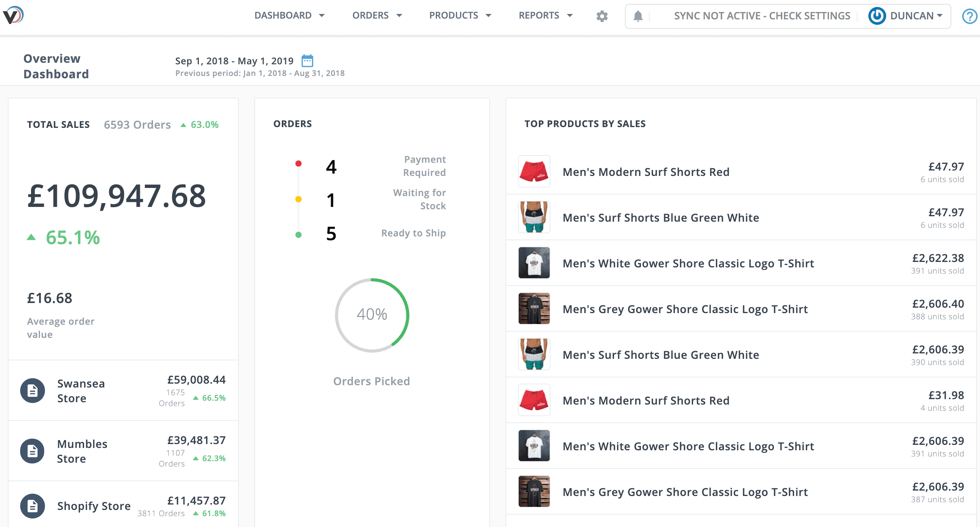Expand the Orders navigation dropdown
Viewport: 980px width, 527px height.
pos(377,16)
